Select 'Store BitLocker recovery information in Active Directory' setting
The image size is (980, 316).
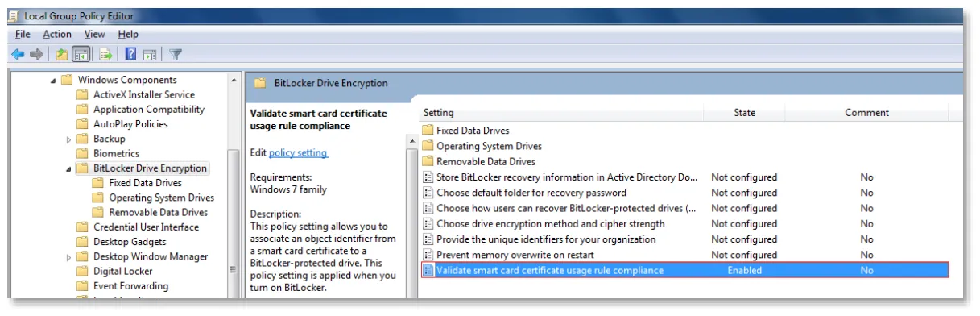[x=568, y=177]
